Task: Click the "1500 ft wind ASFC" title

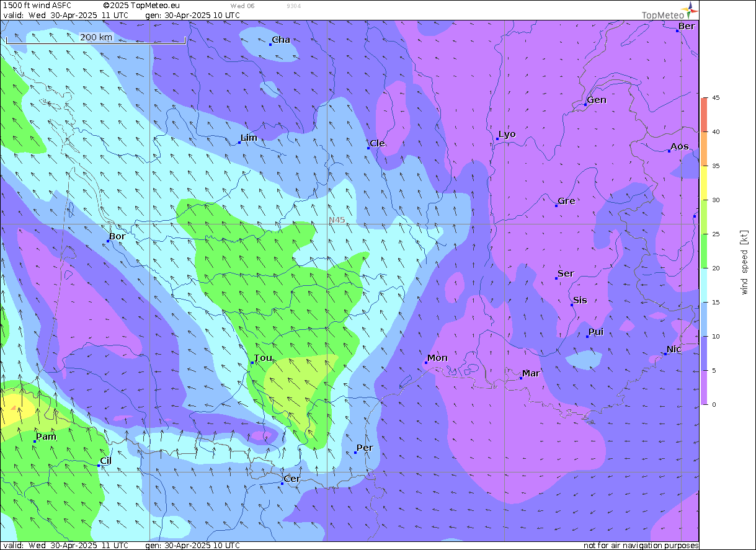Action: pyautogui.click(x=37, y=6)
